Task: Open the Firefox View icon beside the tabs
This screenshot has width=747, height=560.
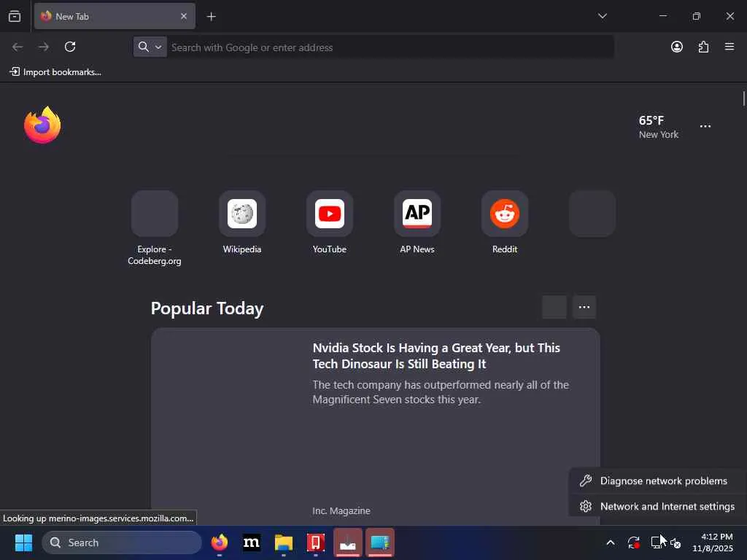Action: tap(15, 16)
